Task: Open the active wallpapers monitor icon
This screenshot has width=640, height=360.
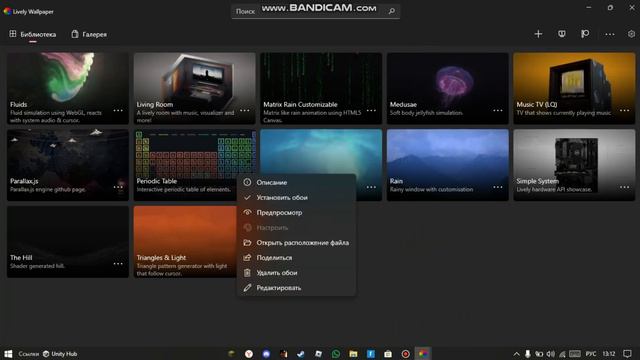Action: pos(562,34)
